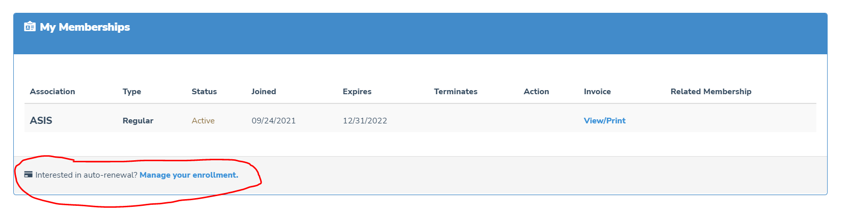Open the View/Print invoice link
This screenshot has width=868, height=214.
(605, 121)
